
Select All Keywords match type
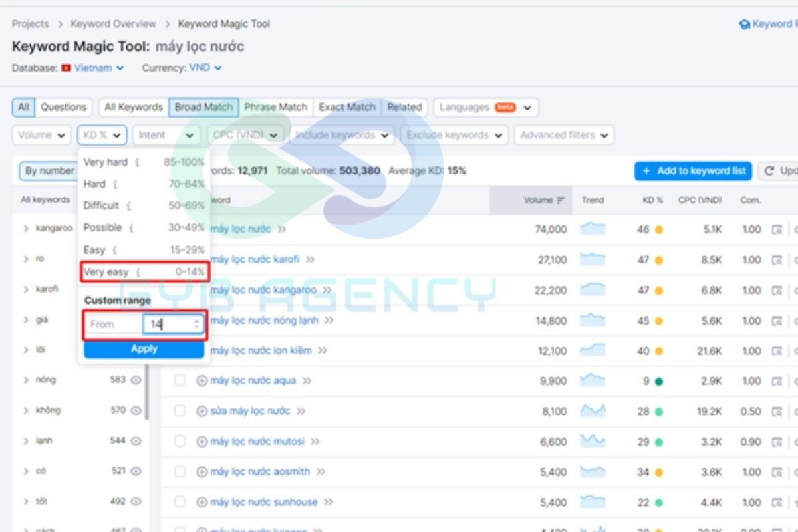134,107
